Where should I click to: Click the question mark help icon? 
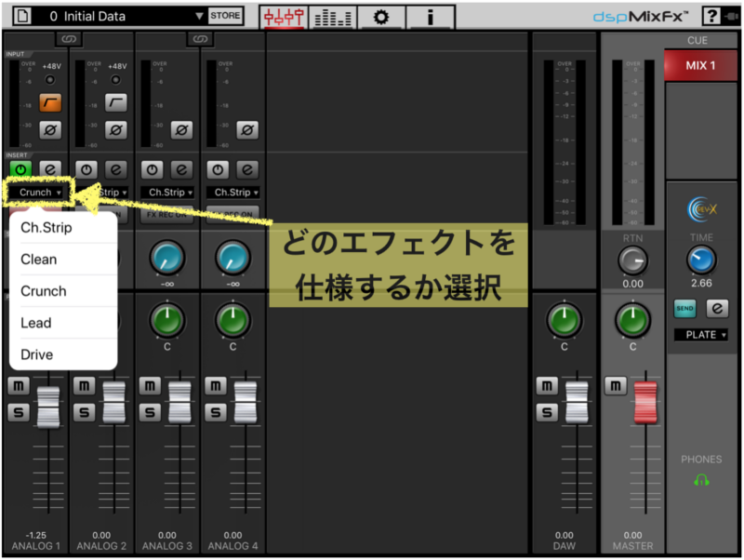click(x=711, y=16)
